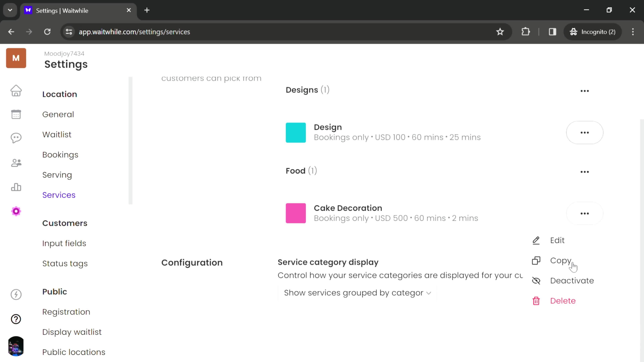Open Cake Decoration more options button
This screenshot has width=644, height=362.
point(584,214)
